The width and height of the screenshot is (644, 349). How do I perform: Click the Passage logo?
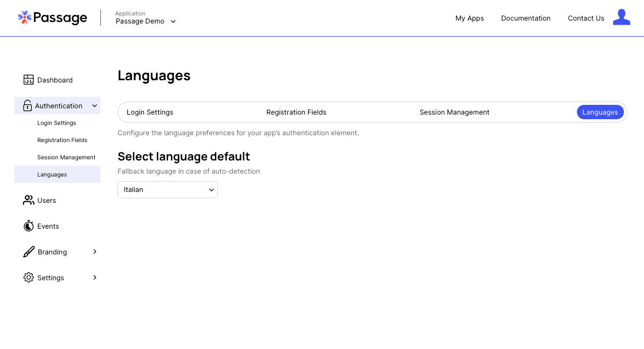[x=52, y=18]
